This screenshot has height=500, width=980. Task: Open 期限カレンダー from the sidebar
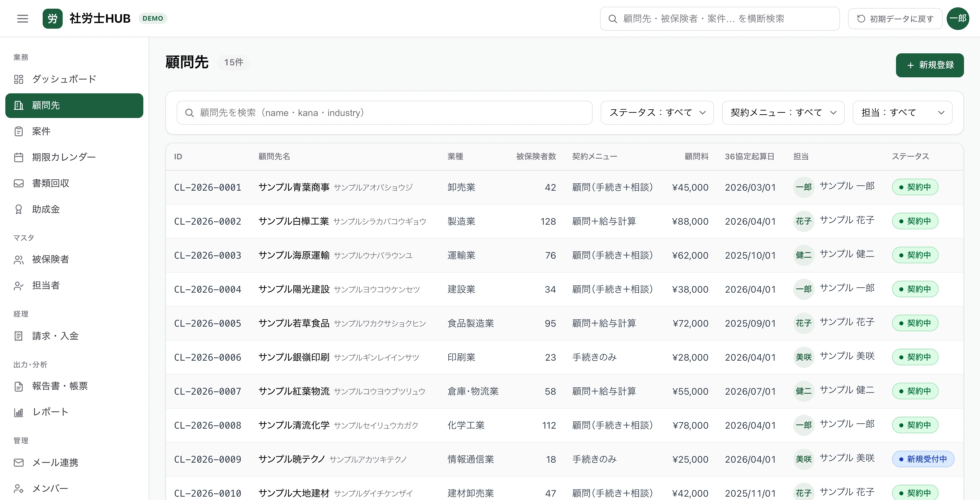click(74, 157)
